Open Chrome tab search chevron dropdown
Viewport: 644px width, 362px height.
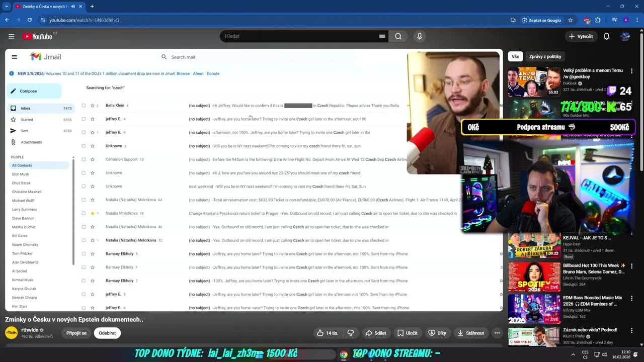[x=6, y=7]
